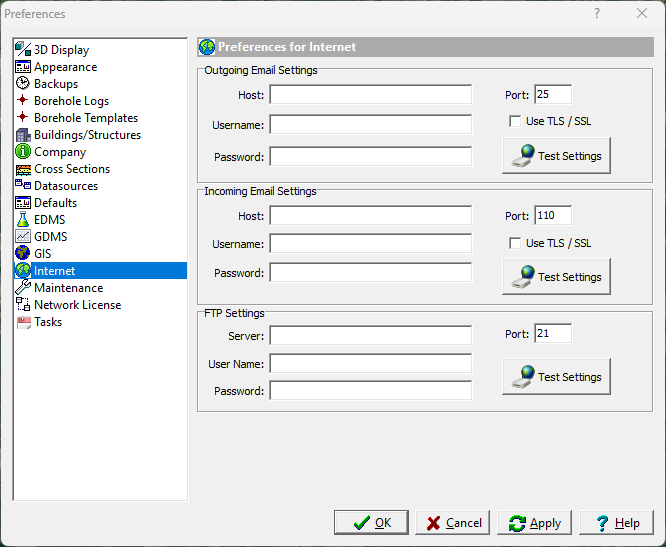Click the Buildings/Structures icon
The width and height of the screenshot is (666, 547).
coord(23,135)
